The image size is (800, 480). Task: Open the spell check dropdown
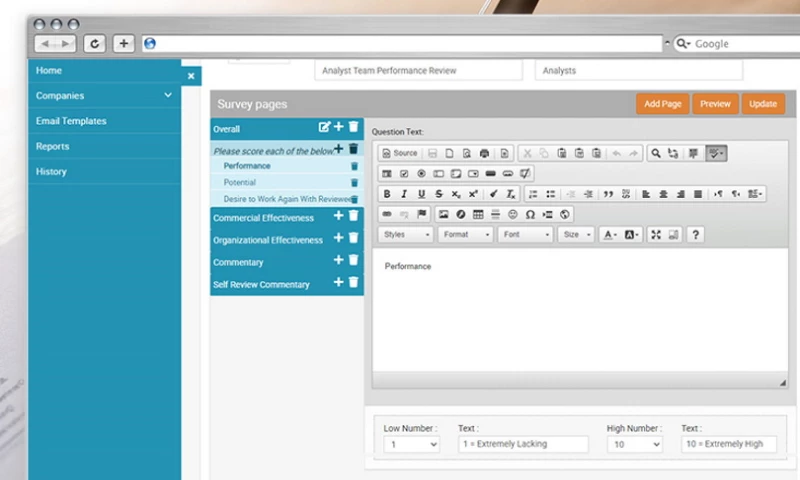pyautogui.click(x=716, y=153)
